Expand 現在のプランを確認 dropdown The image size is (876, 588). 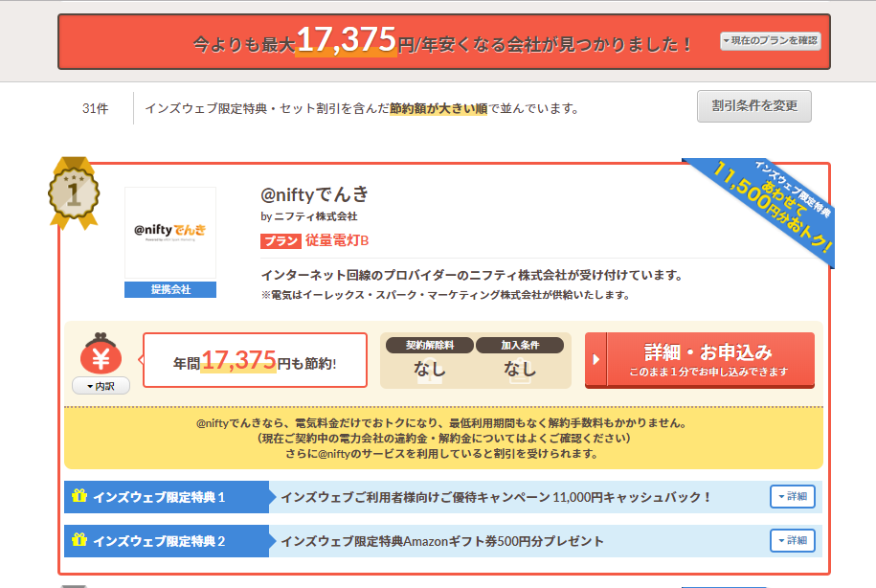click(x=771, y=41)
